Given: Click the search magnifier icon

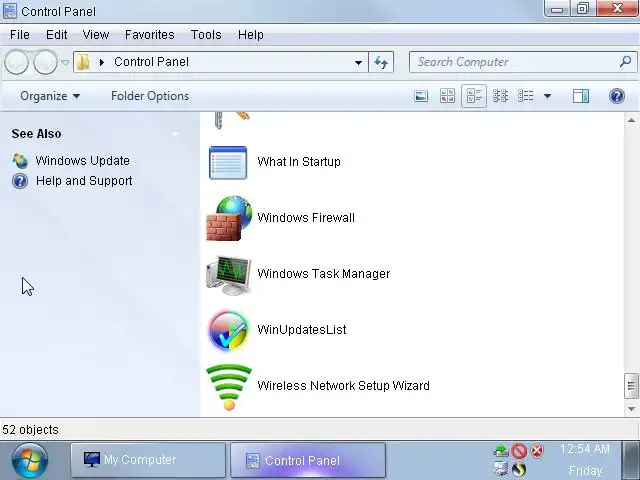Looking at the screenshot, I should (x=625, y=62).
